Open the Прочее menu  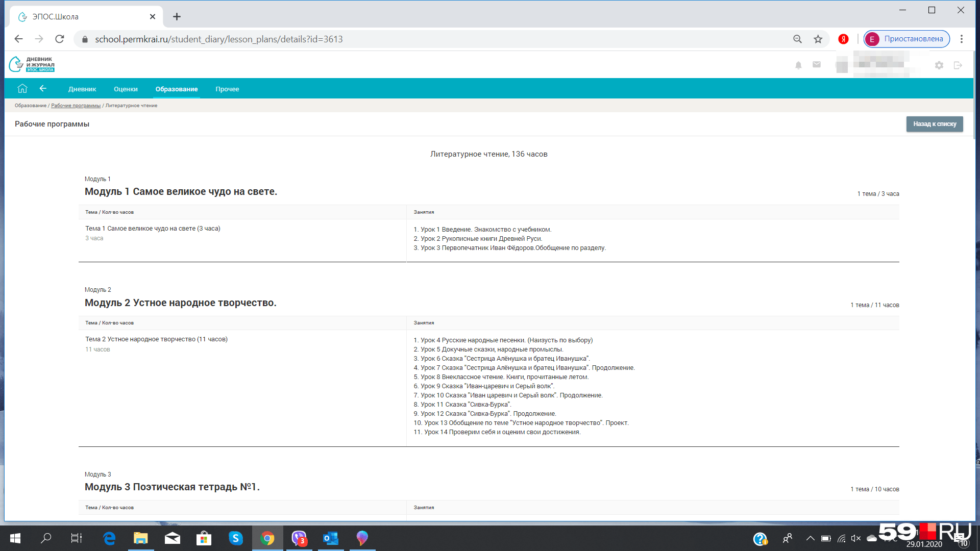coord(227,89)
